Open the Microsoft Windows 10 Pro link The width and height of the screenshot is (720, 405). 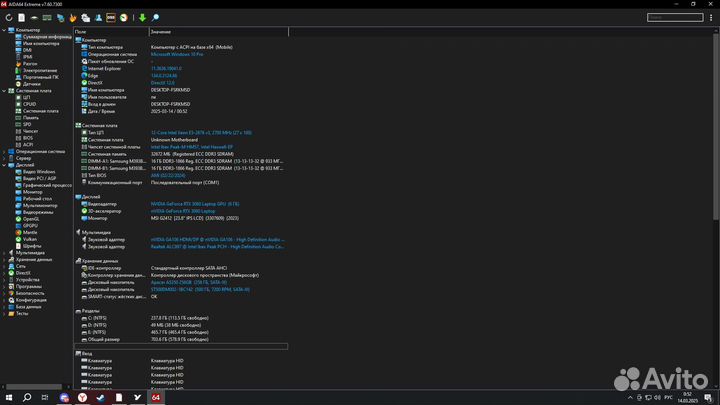[177, 54]
